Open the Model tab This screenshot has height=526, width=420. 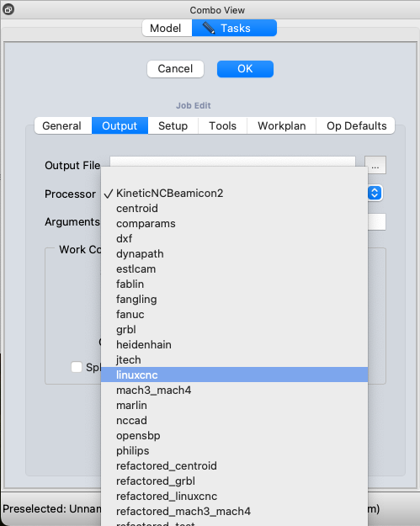pyautogui.click(x=167, y=28)
